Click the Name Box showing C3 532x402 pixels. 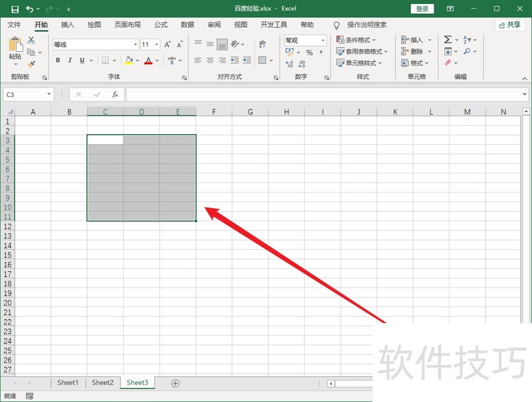tap(29, 94)
